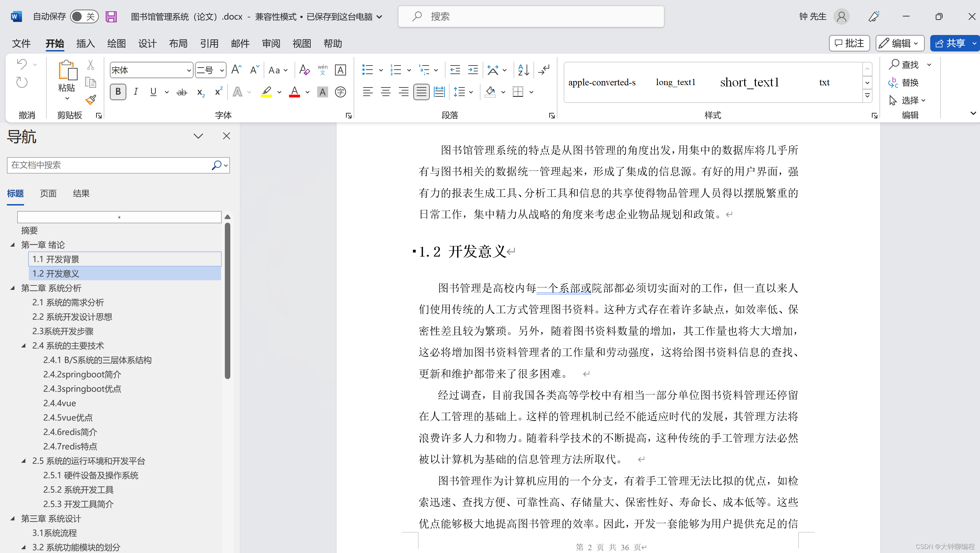Activate the Format Painter
Image resolution: width=980 pixels, height=553 pixels.
click(x=91, y=99)
